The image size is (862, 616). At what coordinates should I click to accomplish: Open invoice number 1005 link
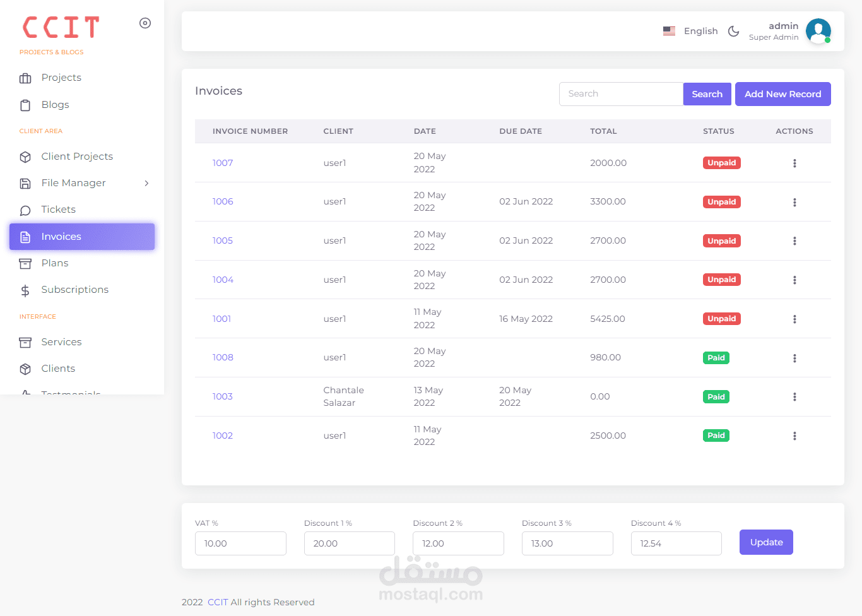point(223,240)
